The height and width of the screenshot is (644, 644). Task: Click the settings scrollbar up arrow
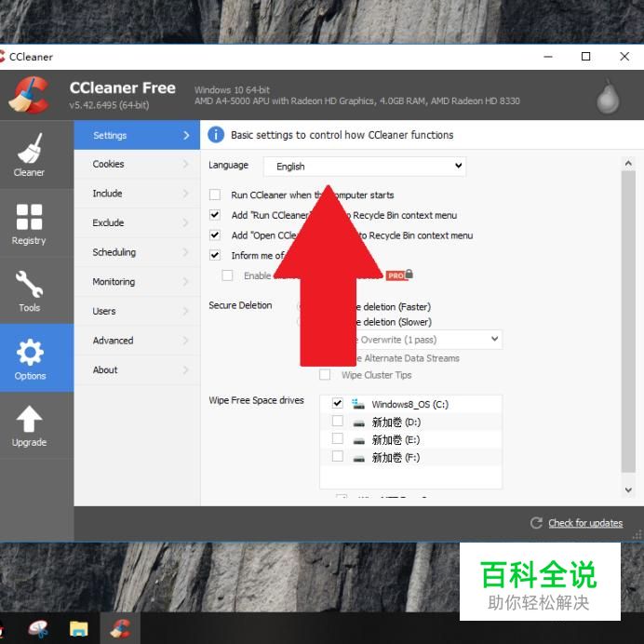point(628,163)
